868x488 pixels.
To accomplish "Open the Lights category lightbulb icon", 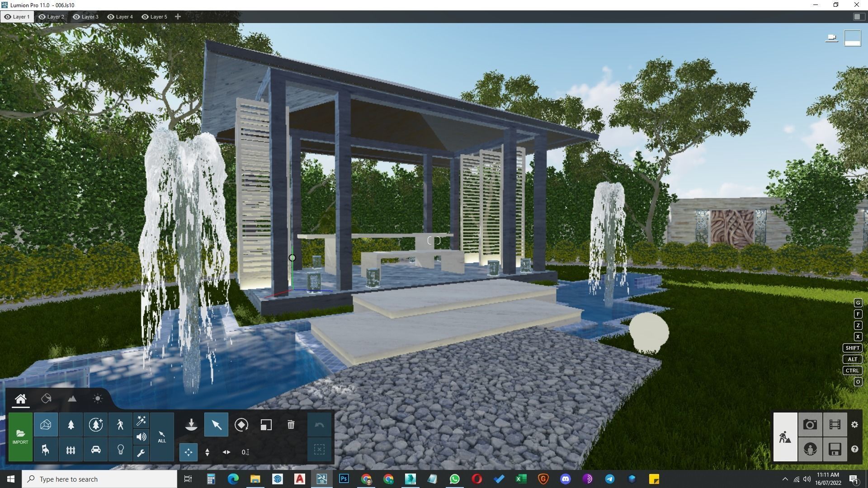I will click(120, 450).
